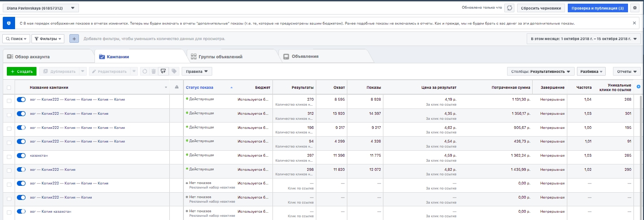Click the trash delete icon in toolbar
Screen dimensions: 644x220
(x=154, y=71)
